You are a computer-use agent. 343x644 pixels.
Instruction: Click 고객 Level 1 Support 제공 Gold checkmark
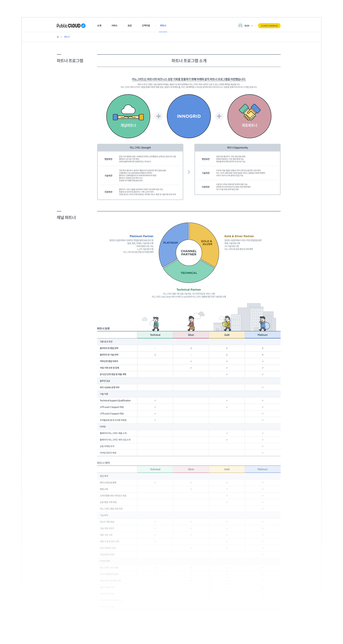227,407
